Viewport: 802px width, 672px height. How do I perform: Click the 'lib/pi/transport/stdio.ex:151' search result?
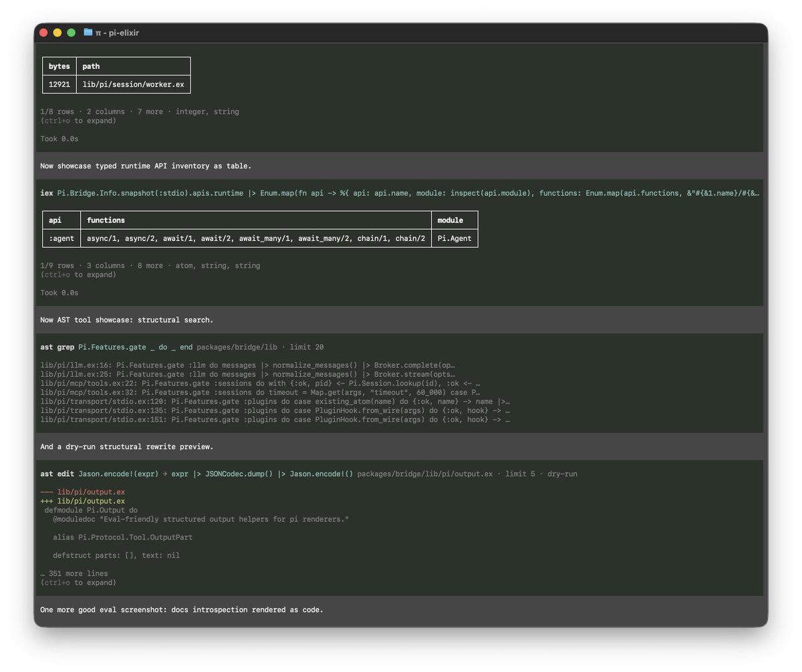coord(275,419)
